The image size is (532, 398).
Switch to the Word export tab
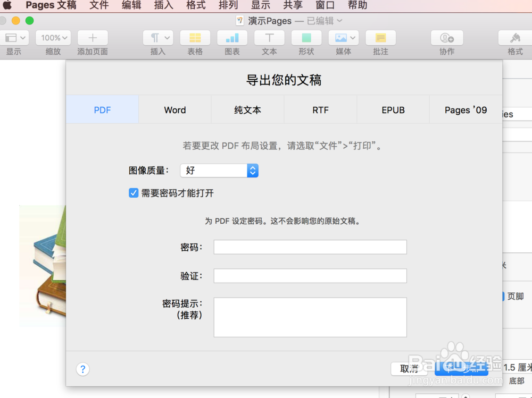point(174,110)
